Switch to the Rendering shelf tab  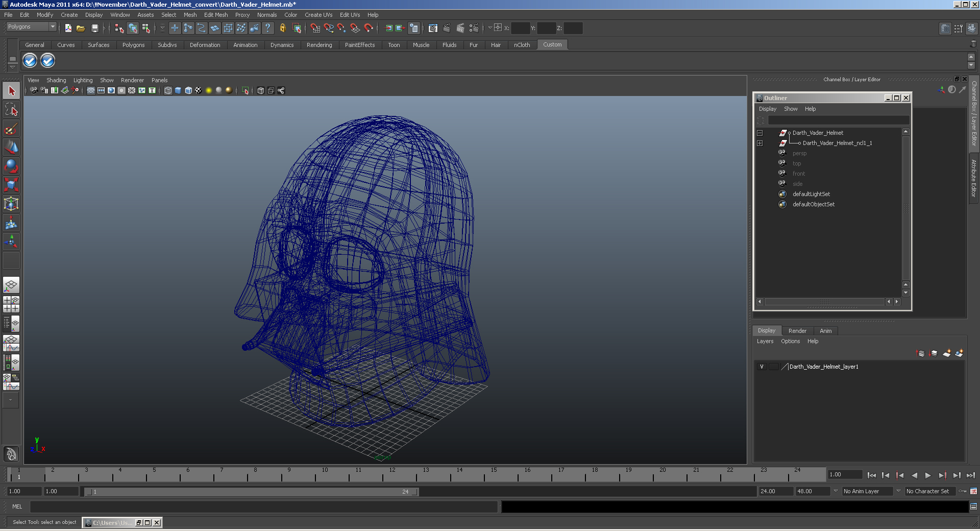(319, 45)
